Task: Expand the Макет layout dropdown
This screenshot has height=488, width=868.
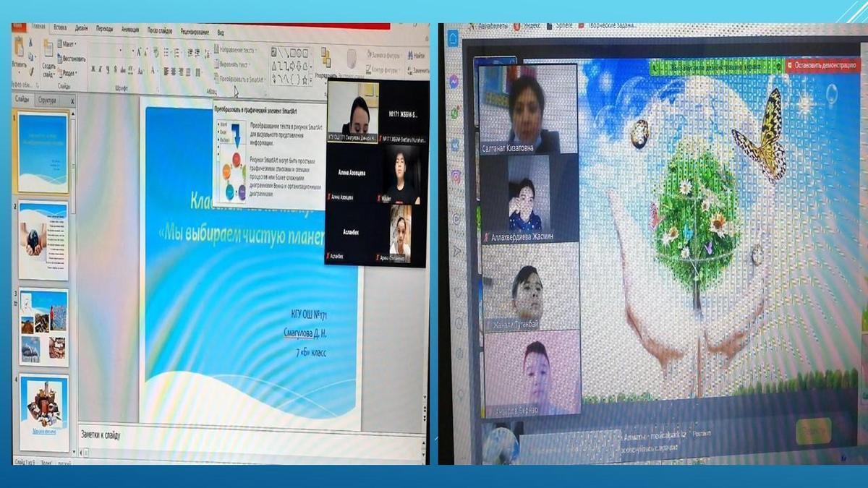Action: tap(70, 44)
